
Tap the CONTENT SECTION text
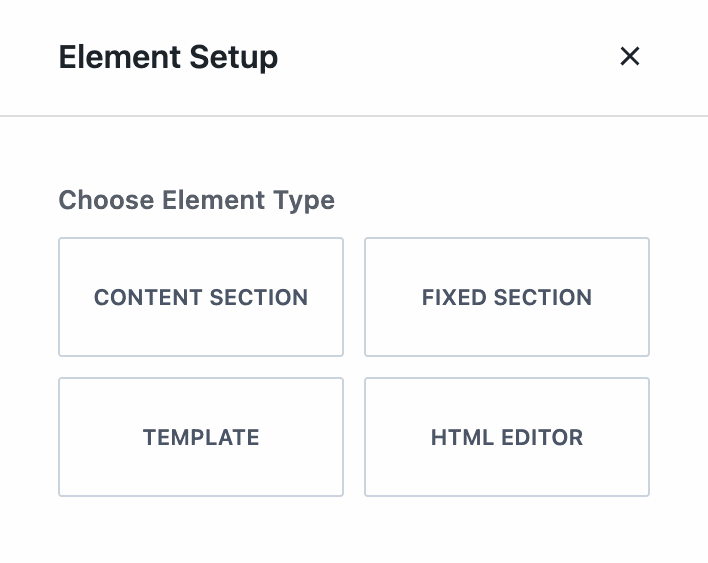201,297
